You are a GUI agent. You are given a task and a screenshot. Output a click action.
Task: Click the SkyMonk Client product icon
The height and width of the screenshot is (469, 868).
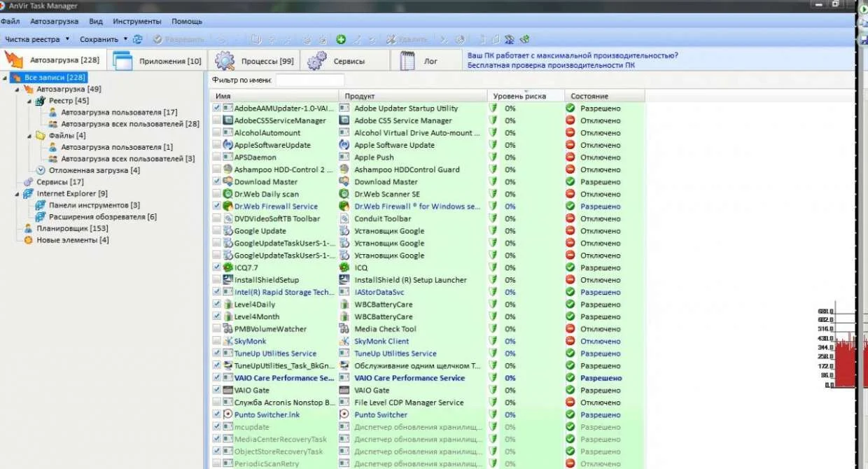[344, 341]
